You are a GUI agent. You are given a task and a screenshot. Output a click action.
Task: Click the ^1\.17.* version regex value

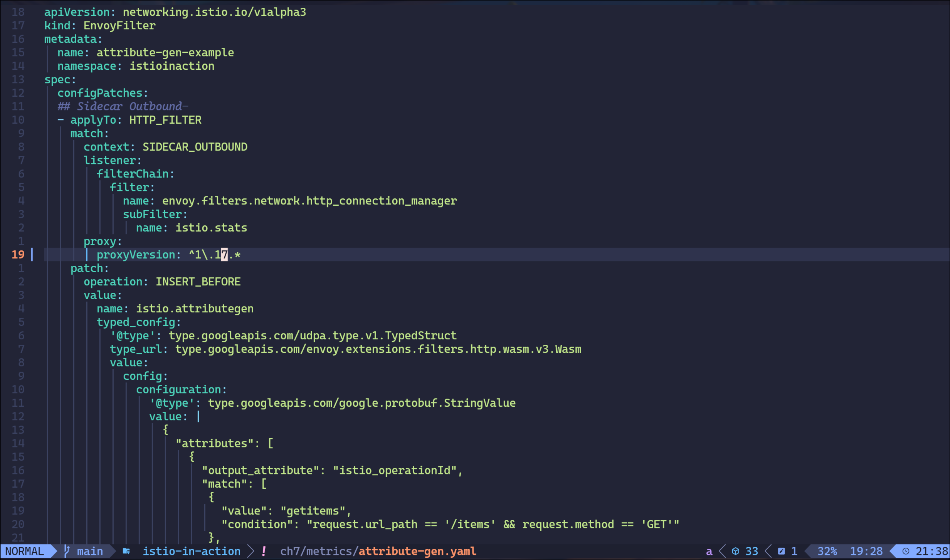coord(215,255)
